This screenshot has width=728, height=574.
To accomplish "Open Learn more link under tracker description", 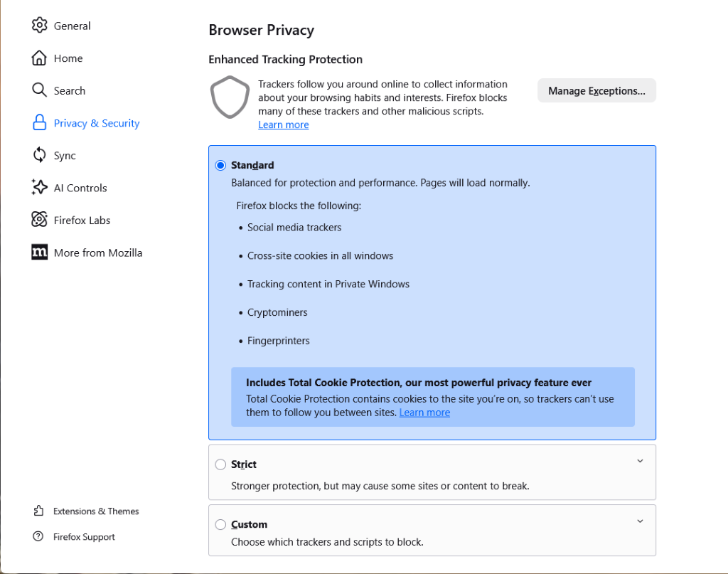I will click(283, 124).
